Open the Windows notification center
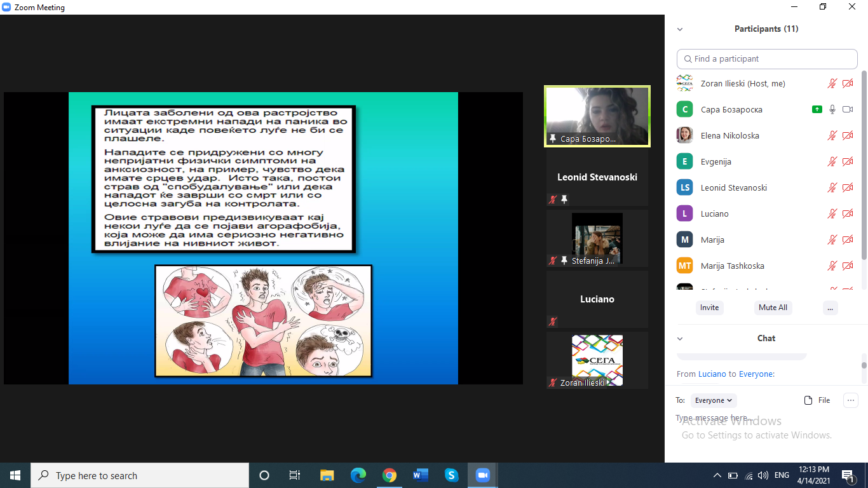 coord(848,475)
